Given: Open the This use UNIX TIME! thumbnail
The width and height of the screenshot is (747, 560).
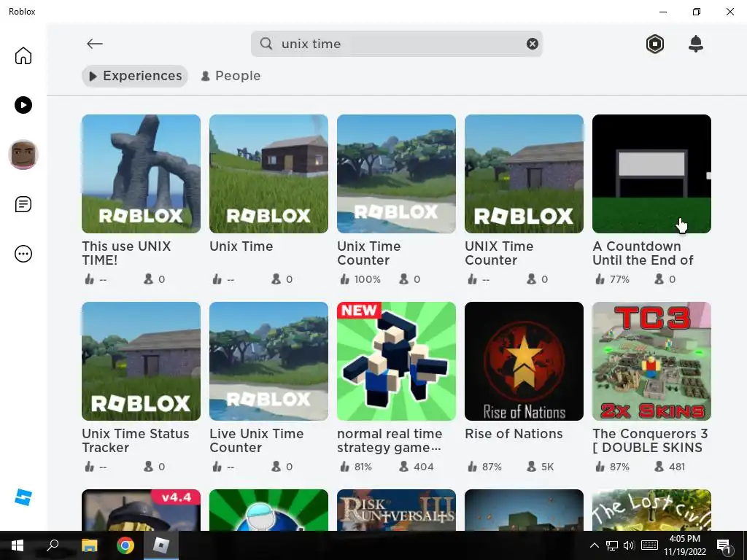Looking at the screenshot, I should click(x=141, y=174).
